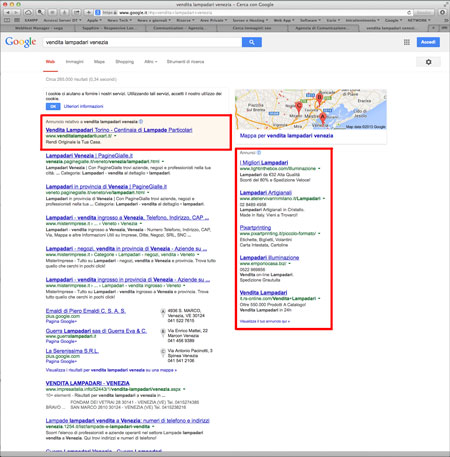Select the Immagini search tab
This screenshot has height=457, width=450.
point(75,62)
